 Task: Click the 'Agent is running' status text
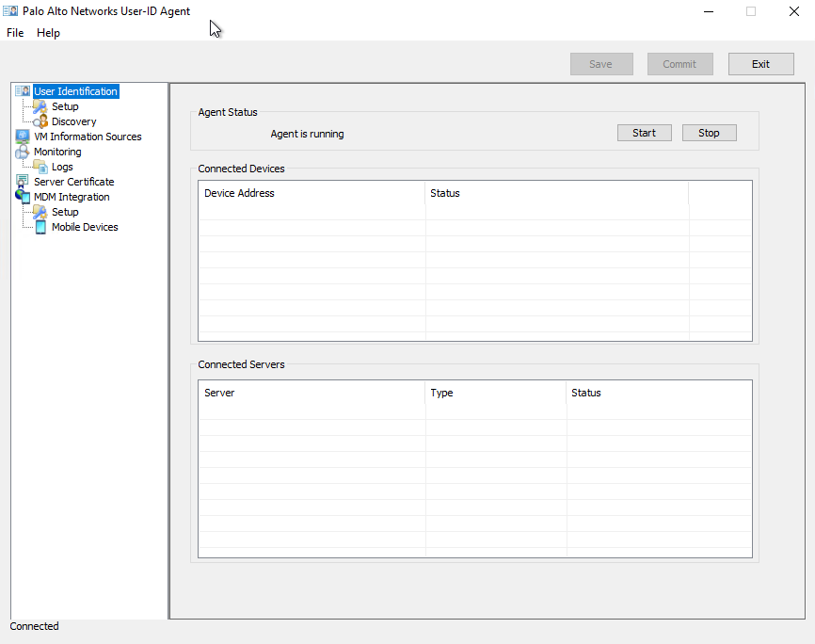(x=307, y=135)
